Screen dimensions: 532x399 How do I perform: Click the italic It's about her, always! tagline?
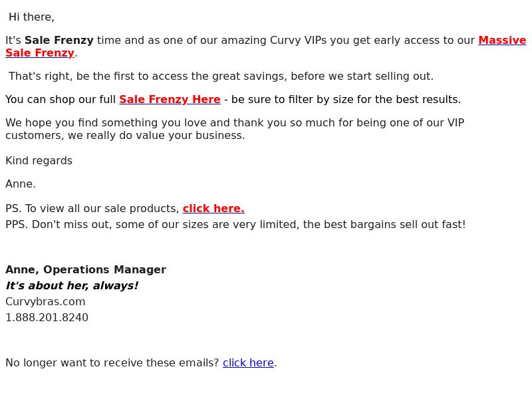pos(72,286)
